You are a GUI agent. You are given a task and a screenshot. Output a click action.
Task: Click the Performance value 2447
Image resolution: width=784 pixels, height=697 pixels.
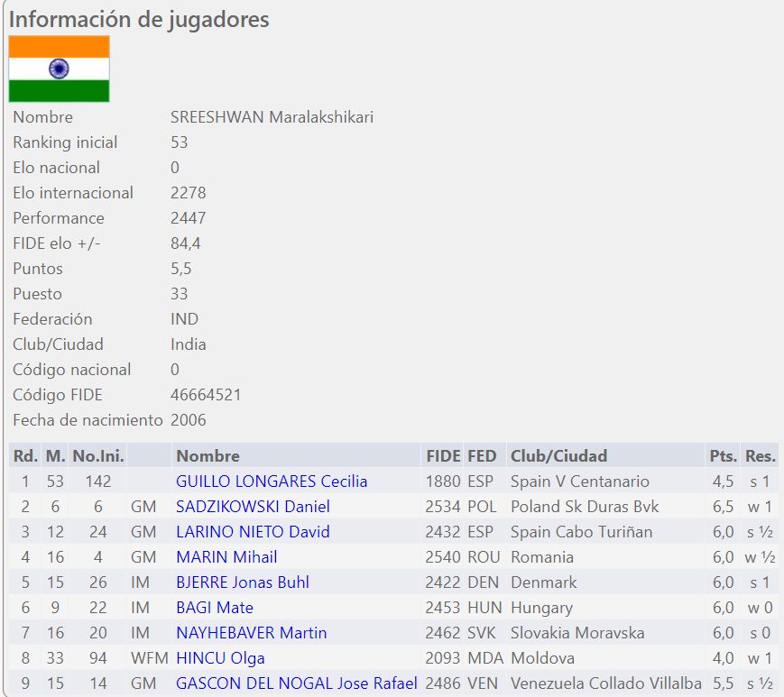point(188,218)
